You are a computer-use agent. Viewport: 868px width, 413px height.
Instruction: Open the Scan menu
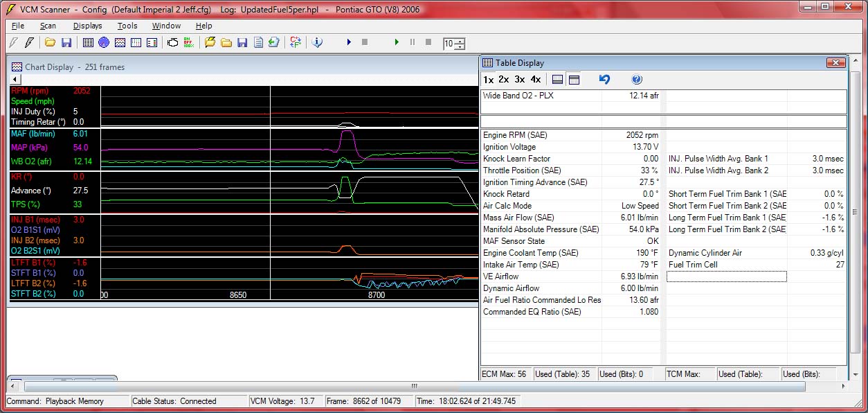[48, 26]
